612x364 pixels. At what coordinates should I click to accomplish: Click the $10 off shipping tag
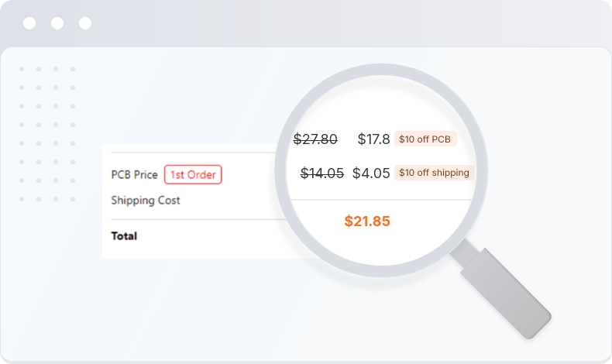(434, 173)
